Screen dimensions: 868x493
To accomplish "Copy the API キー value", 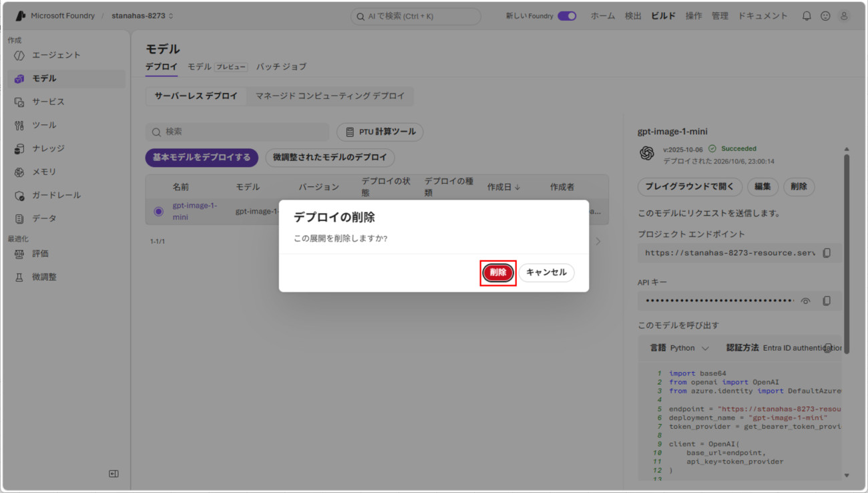I will pos(827,301).
